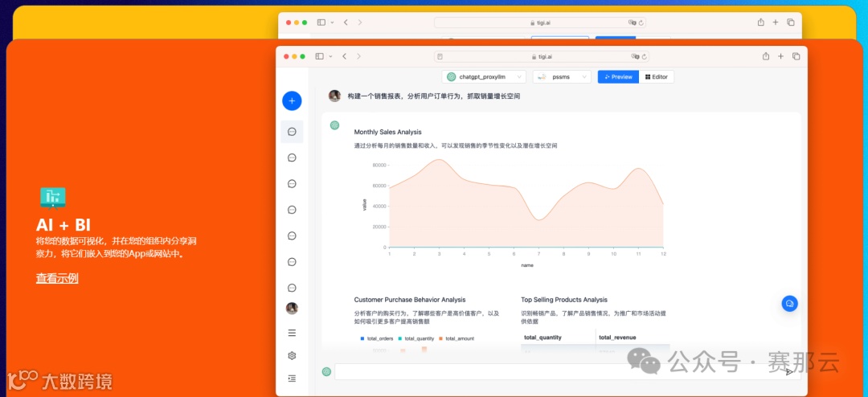868x397 pixels.
Task: Reload the page in back Safari window
Action: pos(641,23)
